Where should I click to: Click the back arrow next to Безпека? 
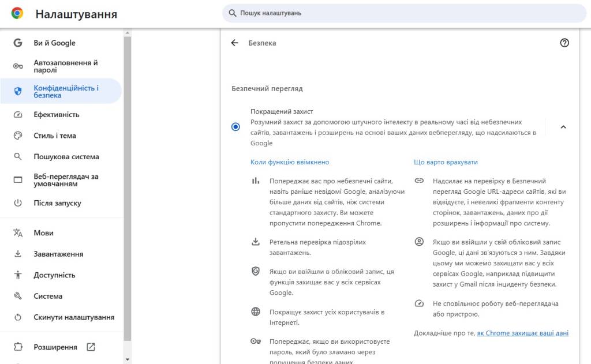point(235,43)
